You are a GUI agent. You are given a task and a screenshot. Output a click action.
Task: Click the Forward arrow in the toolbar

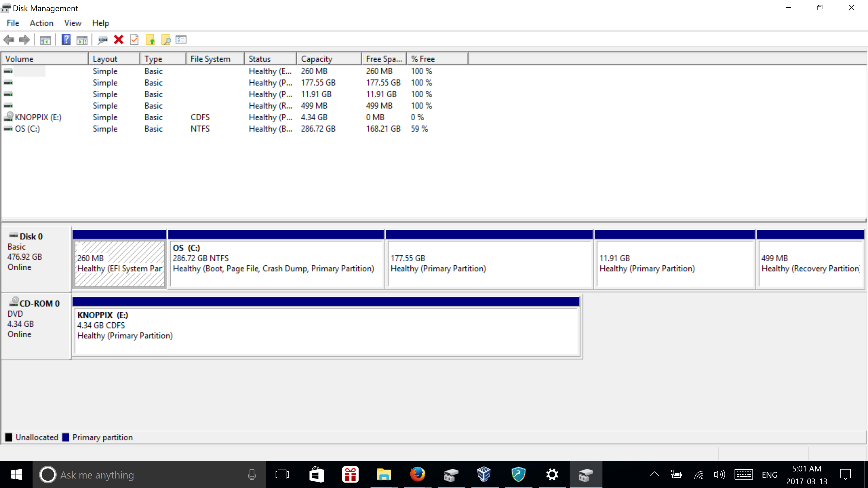point(24,40)
